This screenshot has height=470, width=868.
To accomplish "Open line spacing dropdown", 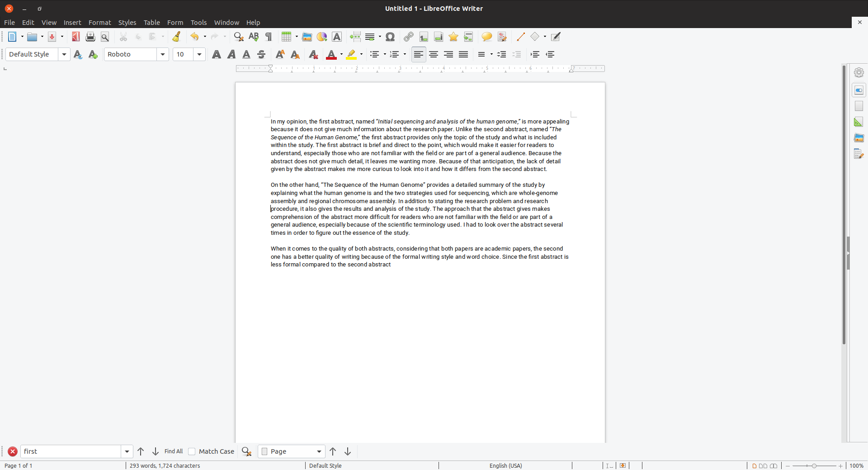I will [x=491, y=55].
